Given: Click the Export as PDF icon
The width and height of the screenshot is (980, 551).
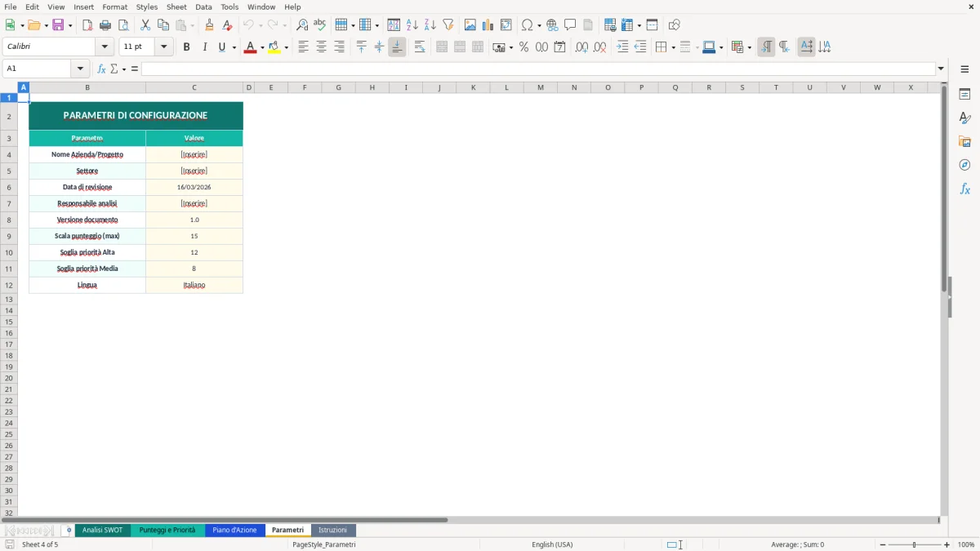Looking at the screenshot, I should (x=87, y=25).
